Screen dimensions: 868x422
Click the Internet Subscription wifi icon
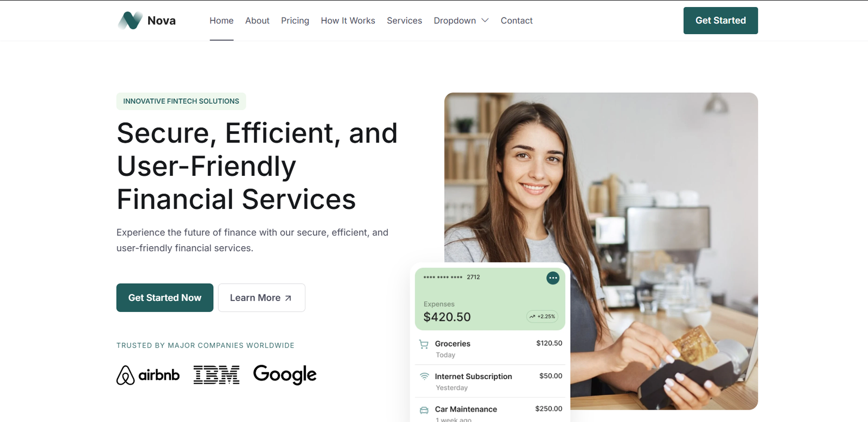coord(424,376)
